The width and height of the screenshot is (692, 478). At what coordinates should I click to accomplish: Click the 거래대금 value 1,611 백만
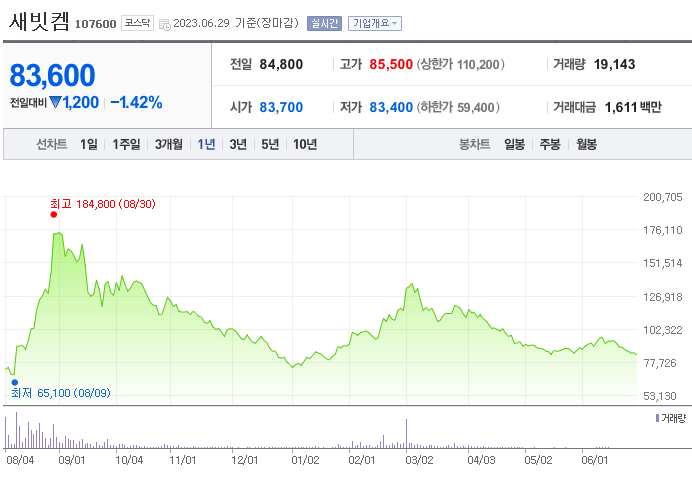633,107
